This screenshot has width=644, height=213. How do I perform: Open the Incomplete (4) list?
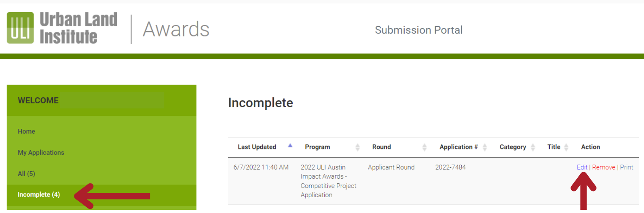tap(39, 195)
